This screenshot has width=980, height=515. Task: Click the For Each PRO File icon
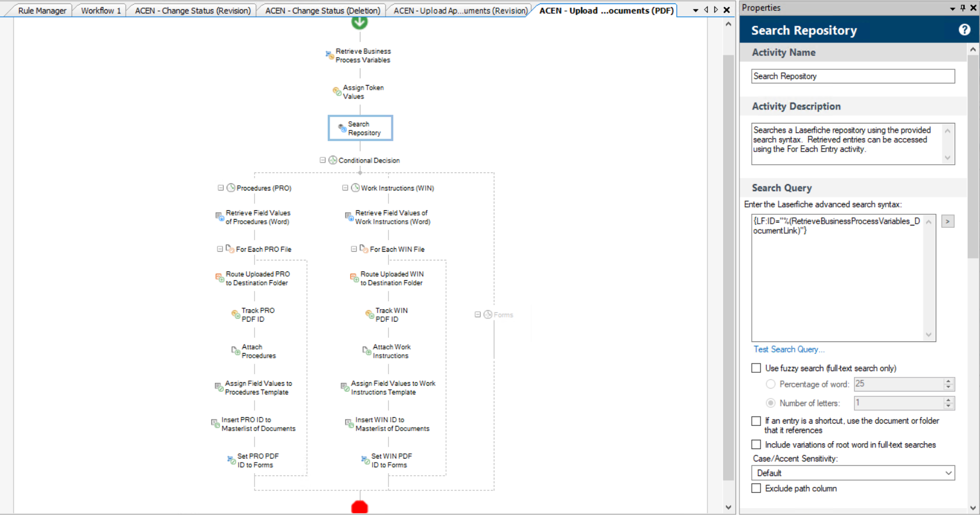click(x=230, y=249)
